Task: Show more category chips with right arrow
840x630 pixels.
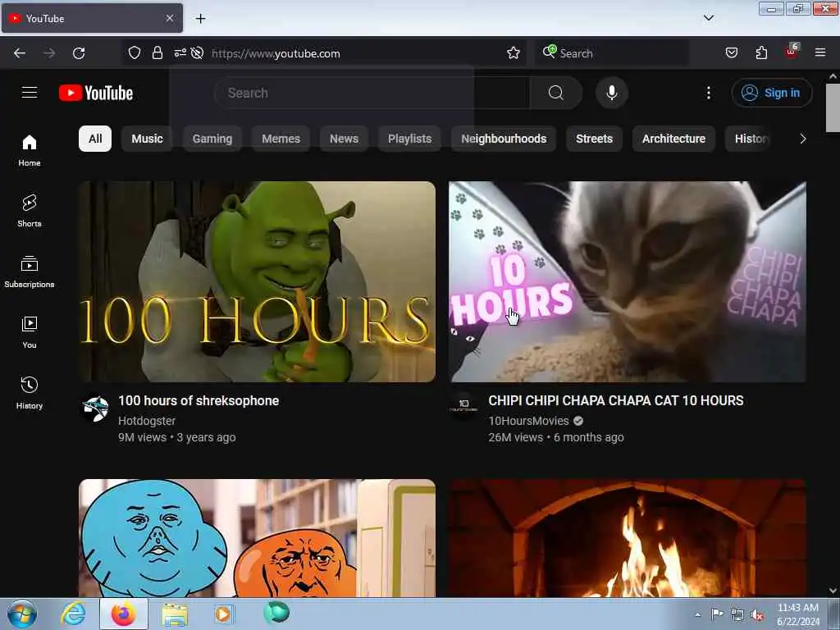Action: coord(802,139)
